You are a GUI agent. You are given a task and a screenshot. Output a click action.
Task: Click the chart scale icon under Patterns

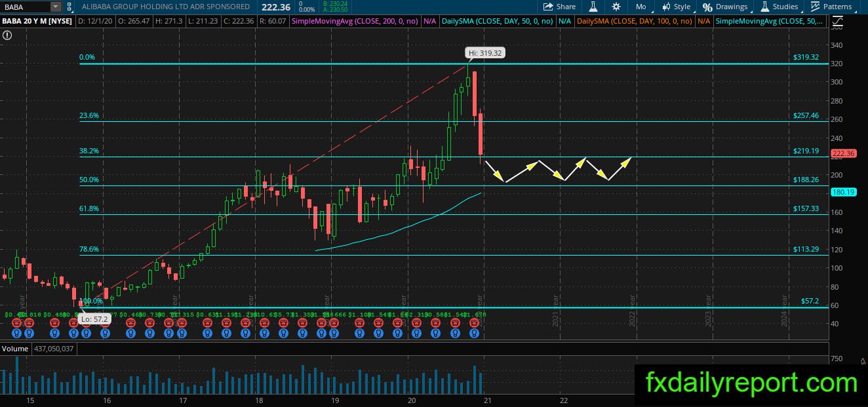pyautogui.click(x=837, y=21)
